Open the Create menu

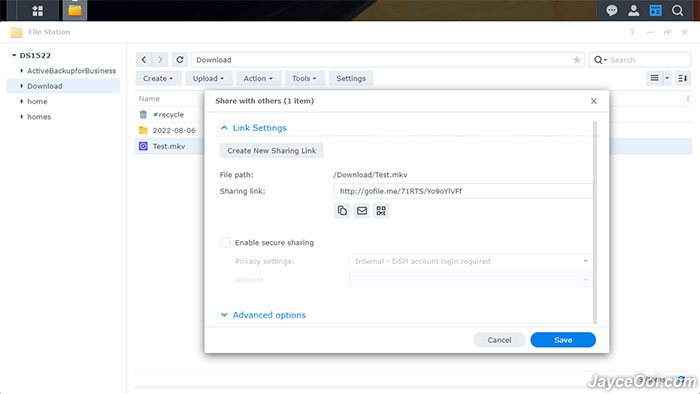(158, 78)
